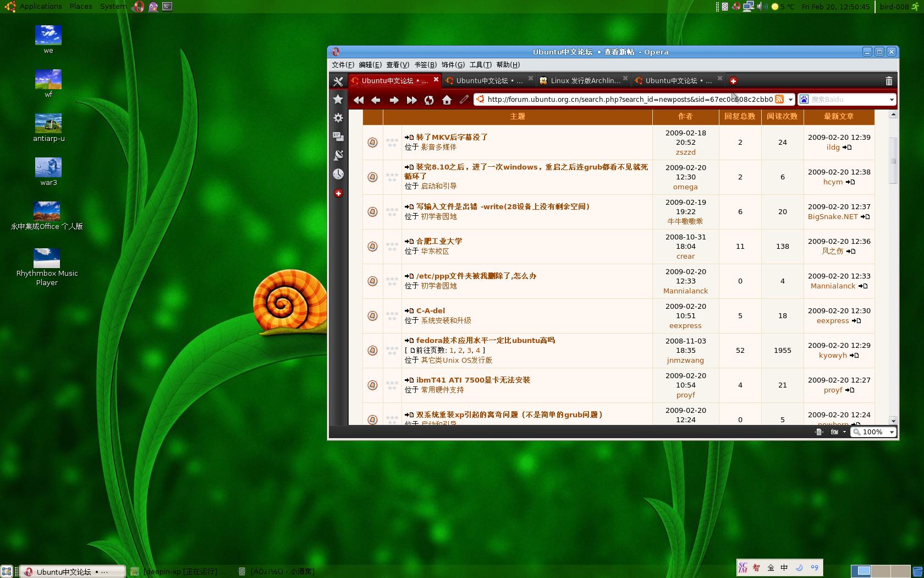Image resolution: width=924 pixels, height=578 pixels.
Task: Open thread C-A-del
Action: [430, 310]
